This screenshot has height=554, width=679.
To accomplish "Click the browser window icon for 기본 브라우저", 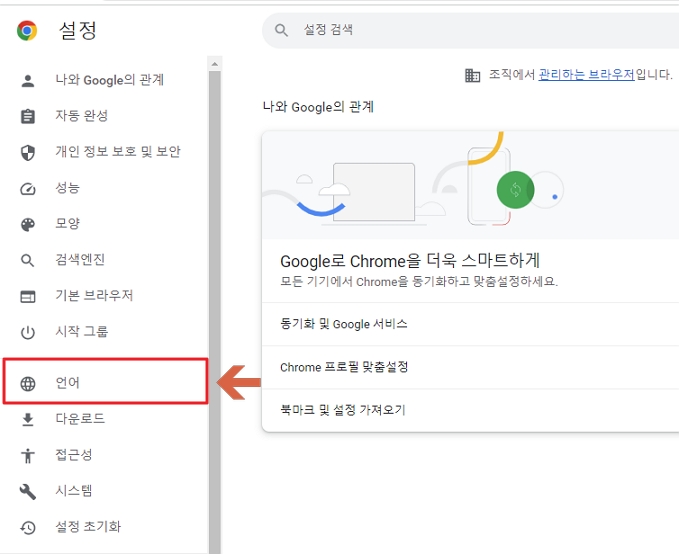I will (28, 297).
